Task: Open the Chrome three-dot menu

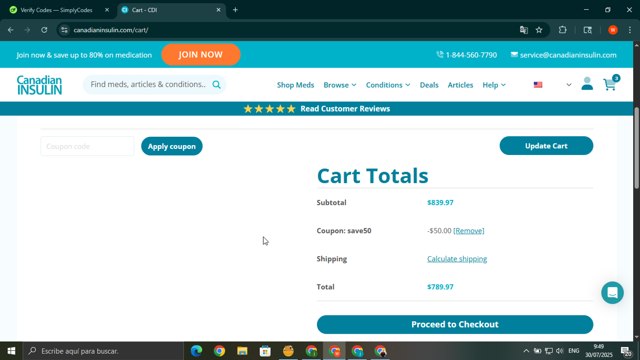Action: point(630,30)
